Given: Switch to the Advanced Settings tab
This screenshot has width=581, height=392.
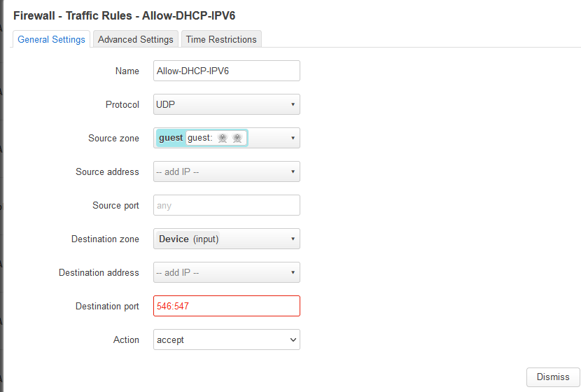Looking at the screenshot, I should pyautogui.click(x=135, y=39).
